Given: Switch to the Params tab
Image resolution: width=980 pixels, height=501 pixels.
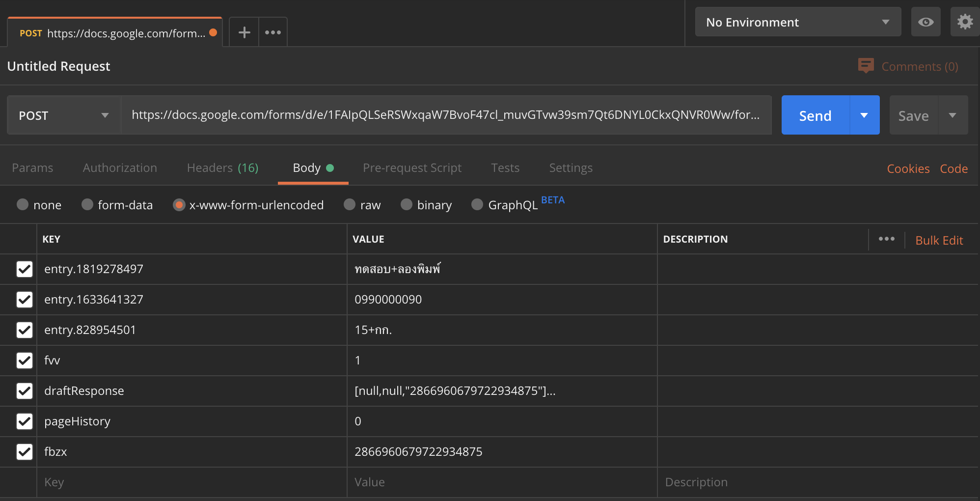Looking at the screenshot, I should coord(32,168).
